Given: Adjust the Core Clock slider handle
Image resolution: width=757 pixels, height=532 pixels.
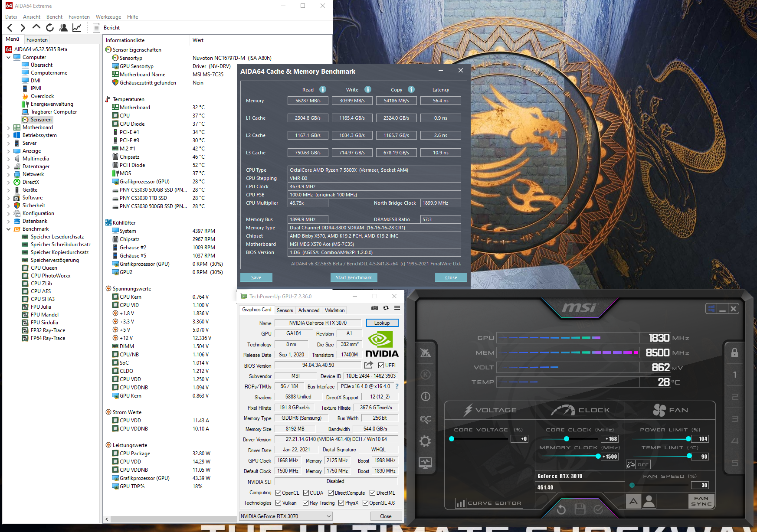Looking at the screenshot, I should [567, 439].
